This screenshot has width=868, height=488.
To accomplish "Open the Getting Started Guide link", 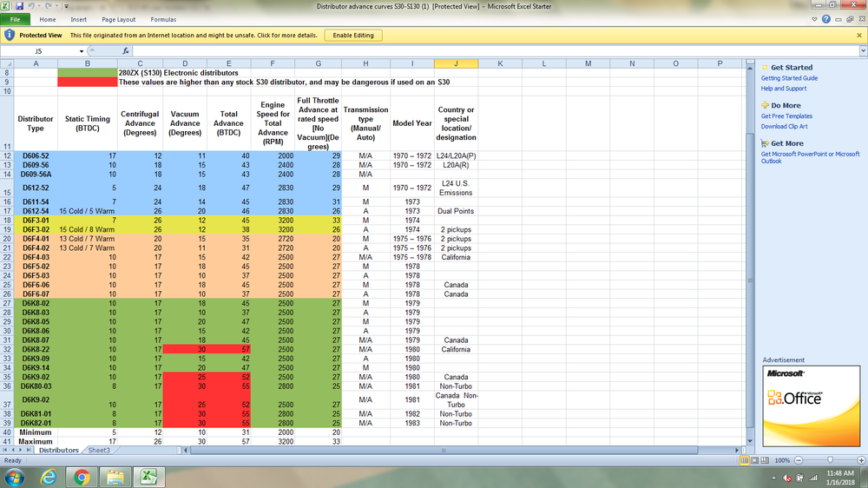I will coord(789,79).
